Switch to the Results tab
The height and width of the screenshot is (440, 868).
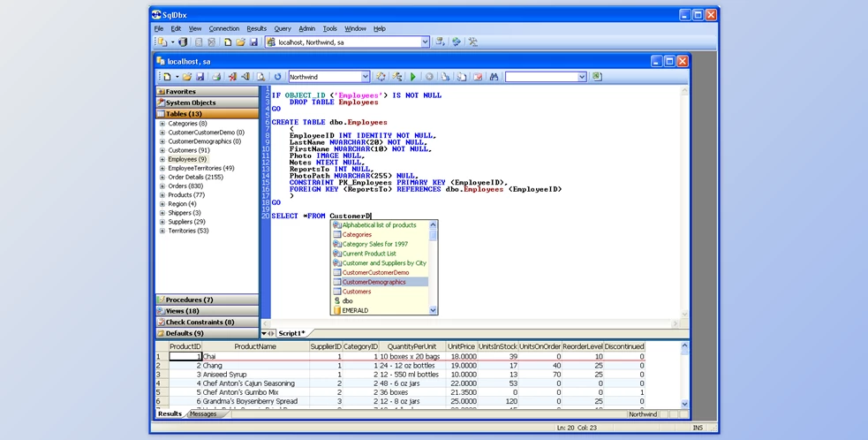tap(170, 414)
